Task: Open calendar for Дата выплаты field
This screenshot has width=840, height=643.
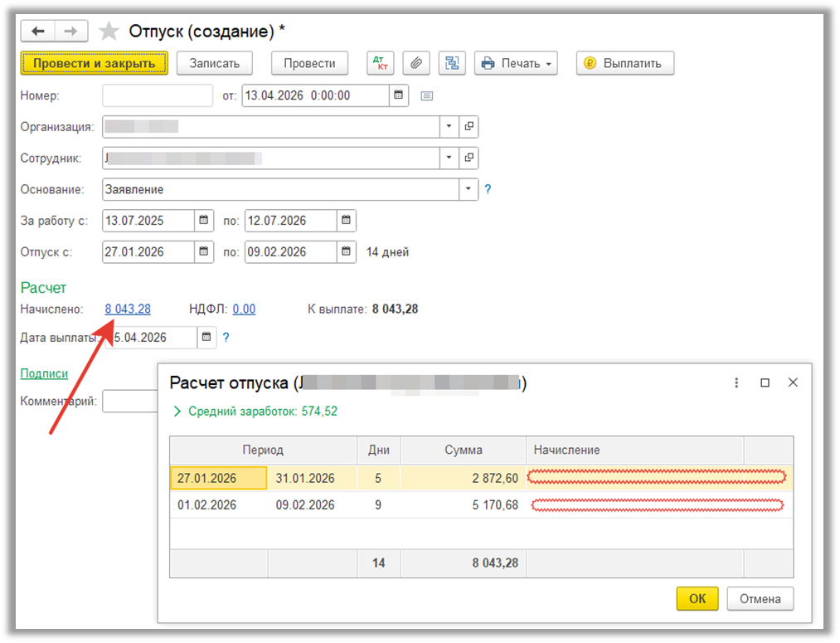Action: coord(206,337)
